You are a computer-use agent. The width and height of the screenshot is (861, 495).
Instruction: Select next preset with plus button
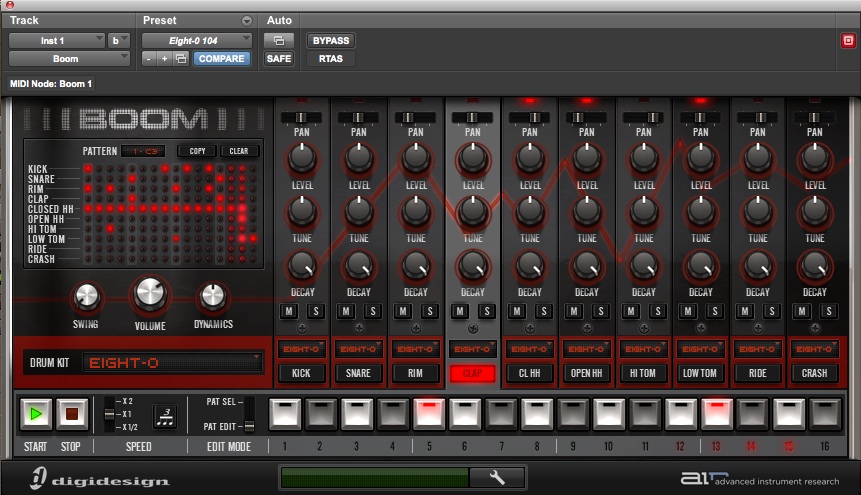pyautogui.click(x=164, y=59)
